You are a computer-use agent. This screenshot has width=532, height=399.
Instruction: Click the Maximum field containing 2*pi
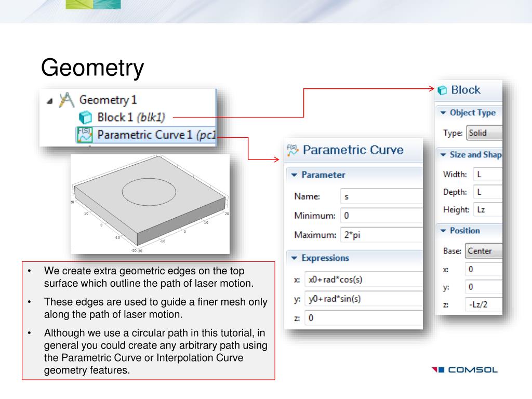[x=381, y=235]
